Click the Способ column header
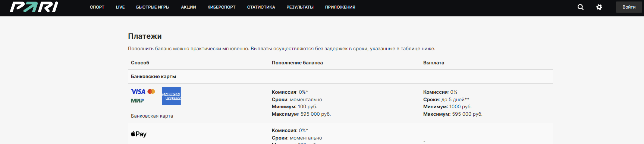Screen dimensions: 644x144 (x=140, y=63)
